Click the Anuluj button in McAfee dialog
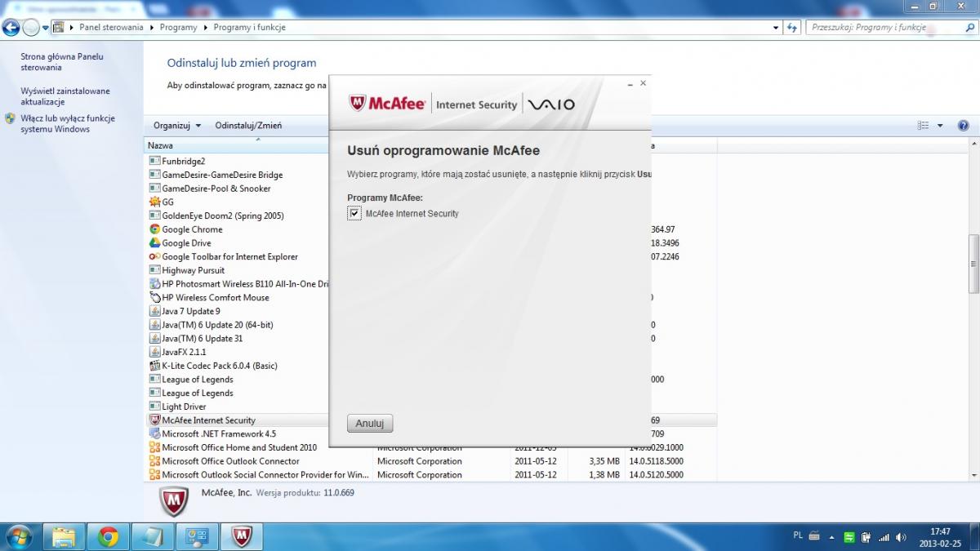This screenshot has height=551, width=980. point(370,424)
